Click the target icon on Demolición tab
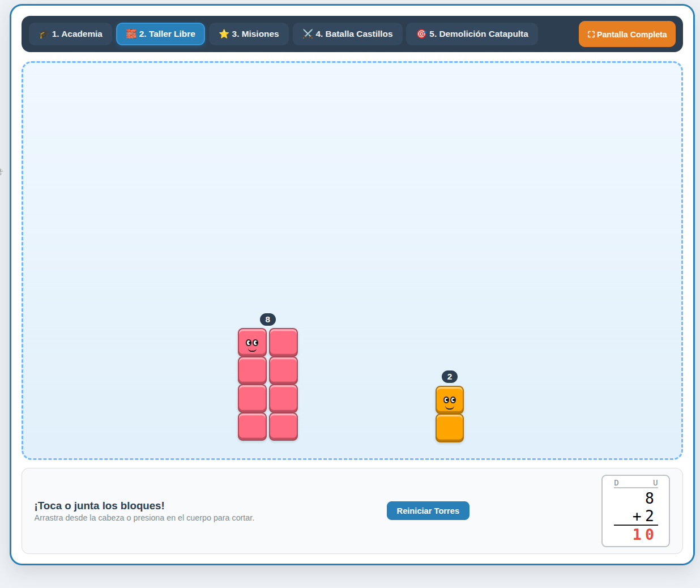Screen dimensions: 700x588 pos(421,34)
